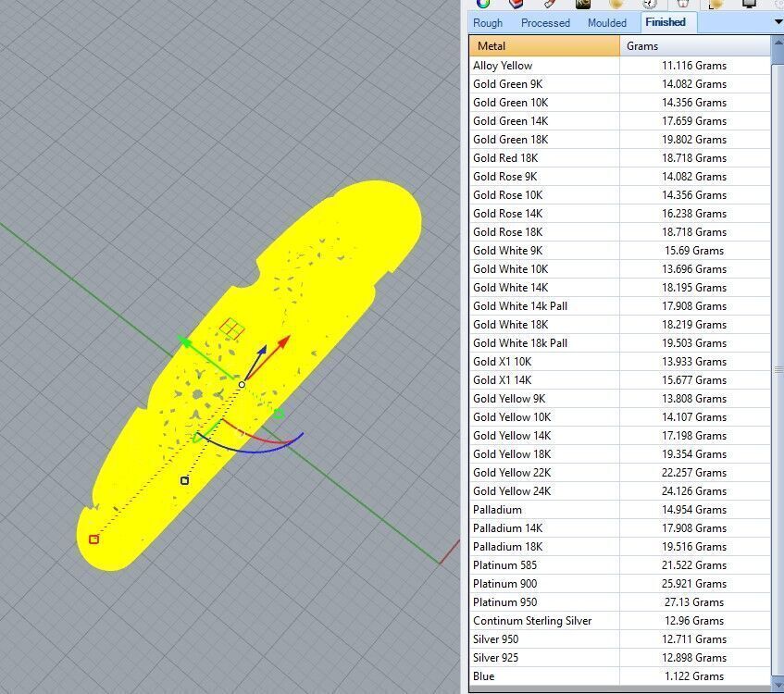This screenshot has width=784, height=694.
Task: Click the gumball dark blue Z-axis arrow
Action: [x=262, y=350]
